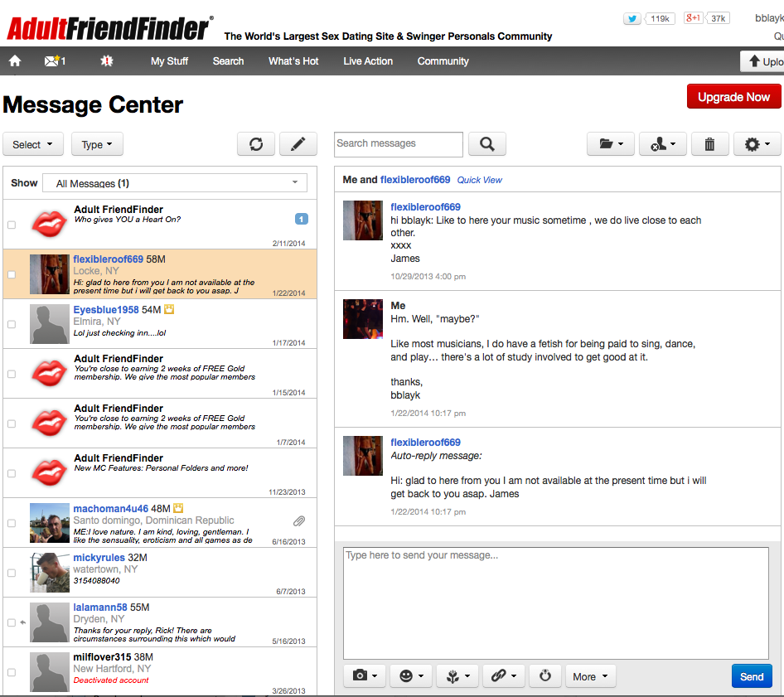Delete messages using the trash icon

(709, 143)
